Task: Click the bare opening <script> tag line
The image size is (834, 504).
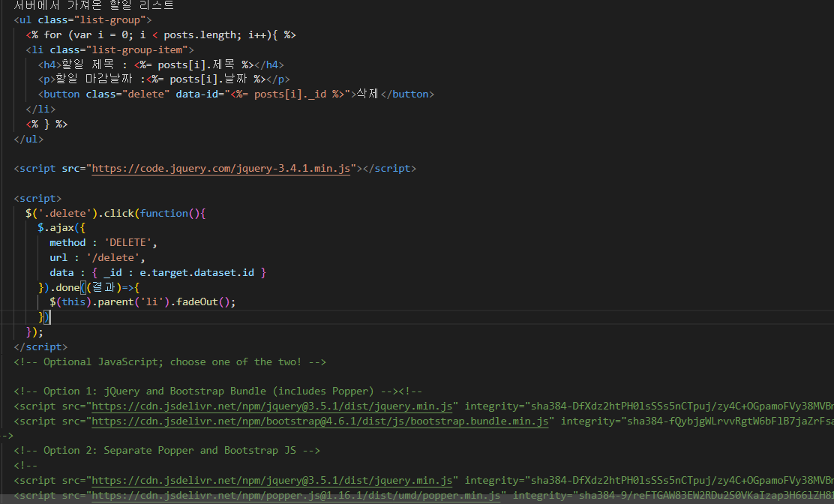Action: 37,198
